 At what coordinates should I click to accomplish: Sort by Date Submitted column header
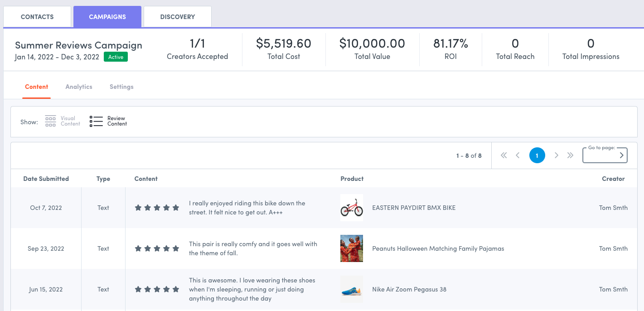tap(46, 179)
